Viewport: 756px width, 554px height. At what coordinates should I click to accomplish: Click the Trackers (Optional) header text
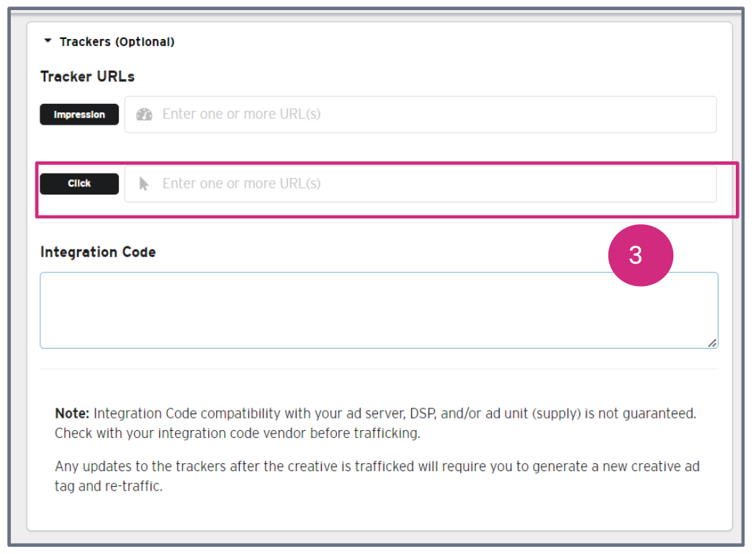116,42
